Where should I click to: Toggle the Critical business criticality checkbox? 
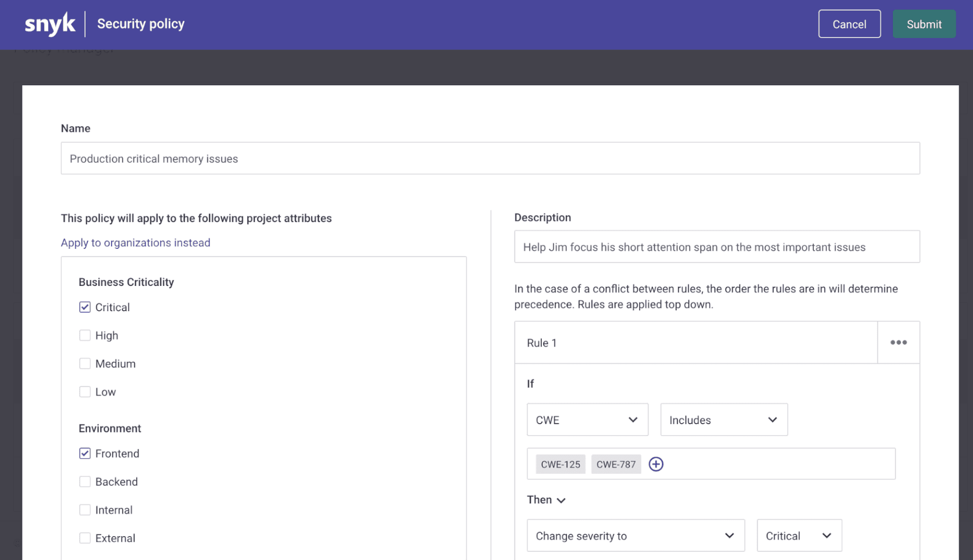[84, 306]
